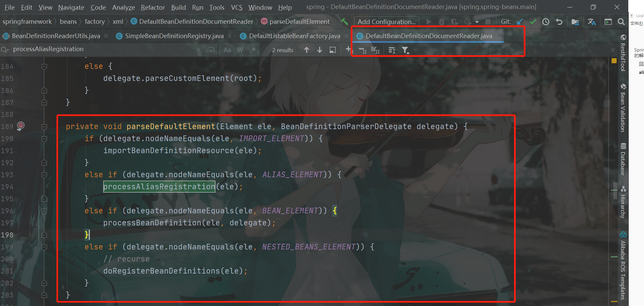This screenshot has height=306, width=644.
Task: Open the Refactor menu
Action: coord(152,7)
